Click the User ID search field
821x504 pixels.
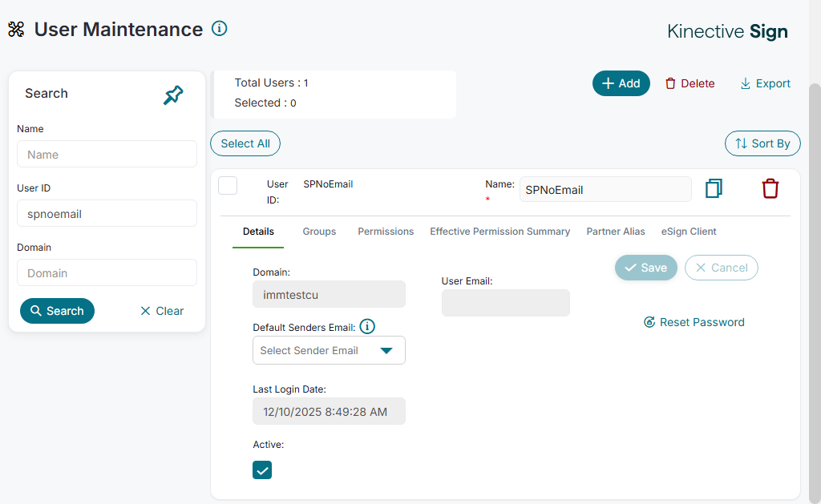click(x=107, y=214)
